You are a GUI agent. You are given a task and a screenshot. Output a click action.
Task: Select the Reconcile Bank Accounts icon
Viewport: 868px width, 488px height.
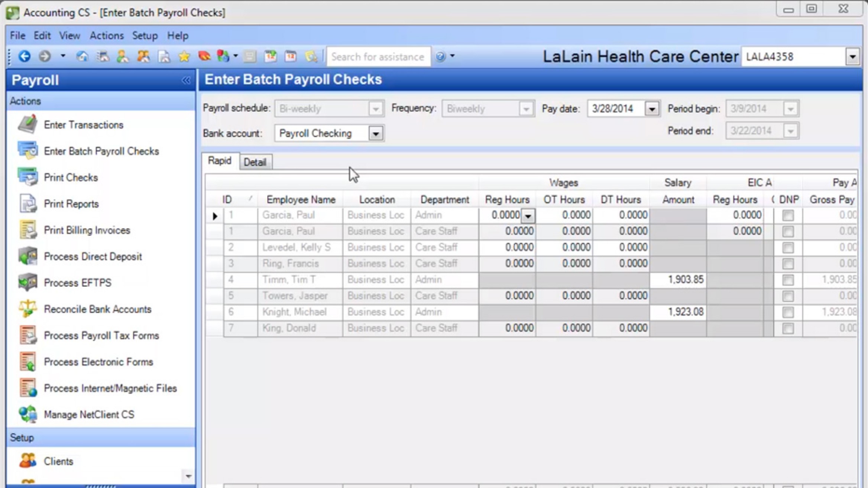pyautogui.click(x=28, y=309)
